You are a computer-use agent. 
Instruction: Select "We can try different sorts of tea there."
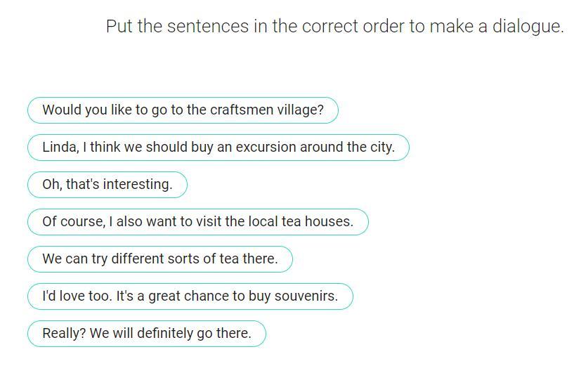pos(159,259)
